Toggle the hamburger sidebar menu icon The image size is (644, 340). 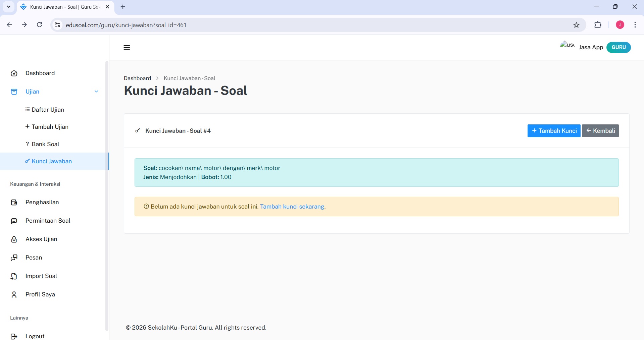[x=127, y=48]
